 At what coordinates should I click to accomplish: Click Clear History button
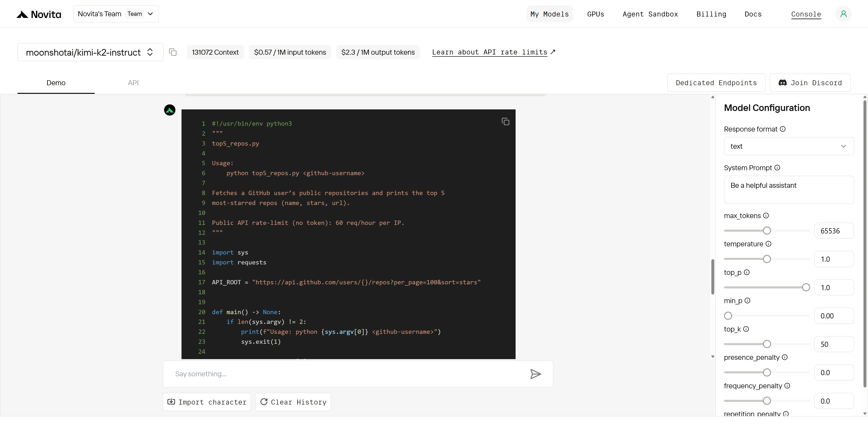(293, 402)
